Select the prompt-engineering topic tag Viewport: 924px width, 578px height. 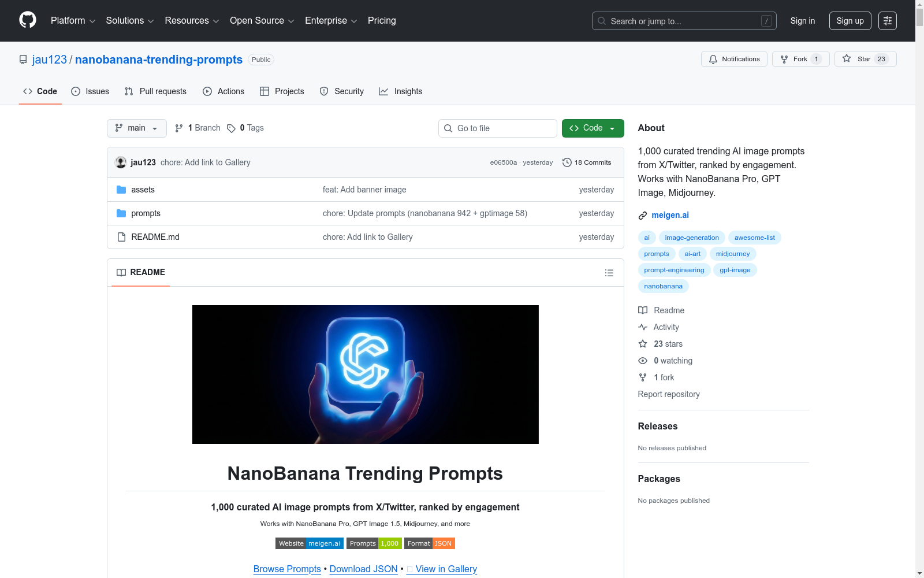click(x=674, y=270)
